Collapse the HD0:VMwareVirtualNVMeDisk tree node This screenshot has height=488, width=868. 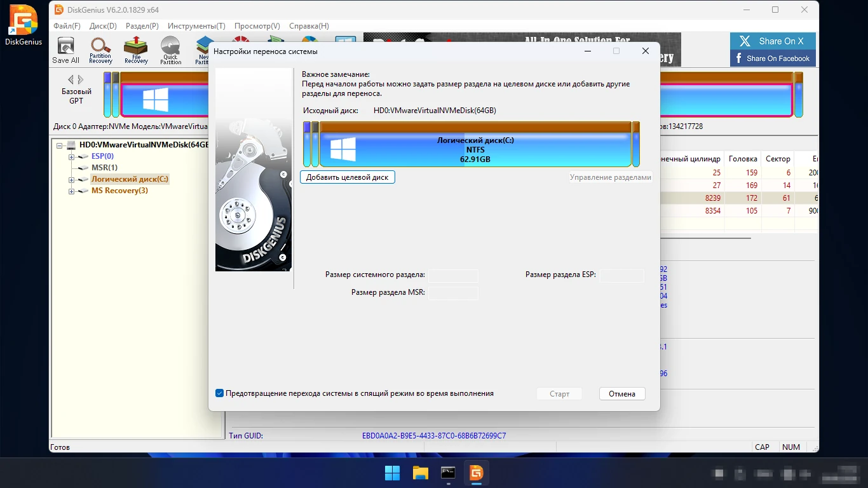click(60, 145)
